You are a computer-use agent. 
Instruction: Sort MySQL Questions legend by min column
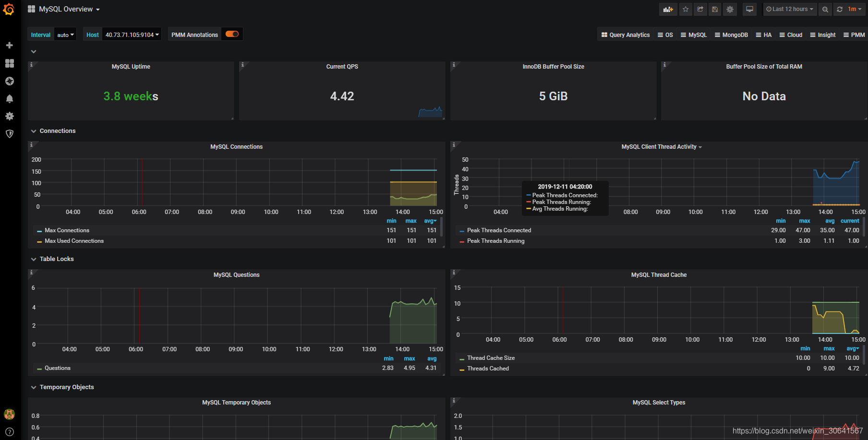(388, 358)
